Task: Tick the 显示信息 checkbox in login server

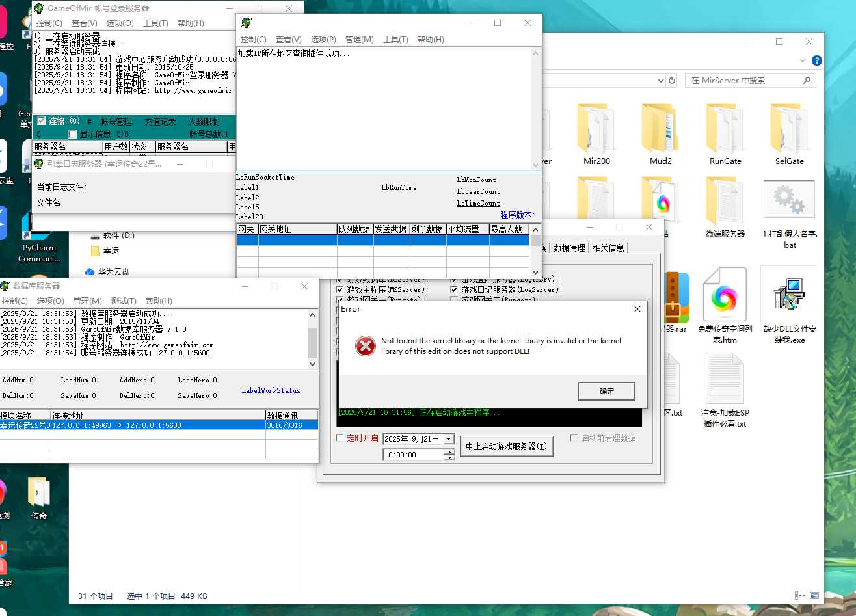Action: tap(73, 134)
